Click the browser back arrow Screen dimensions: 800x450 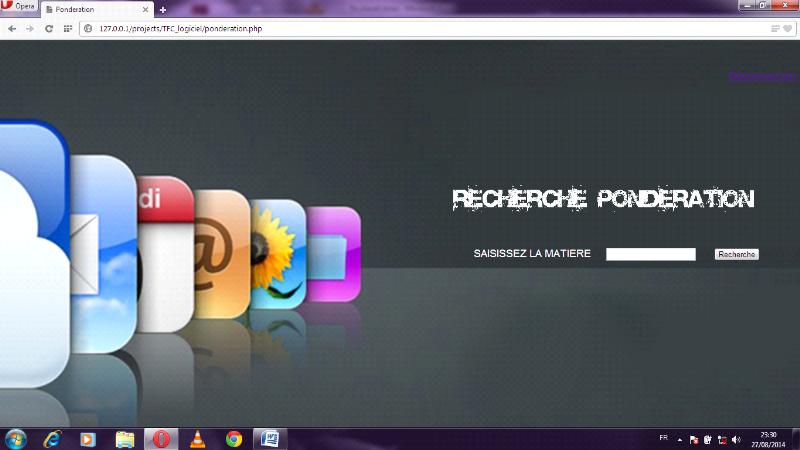(12, 29)
